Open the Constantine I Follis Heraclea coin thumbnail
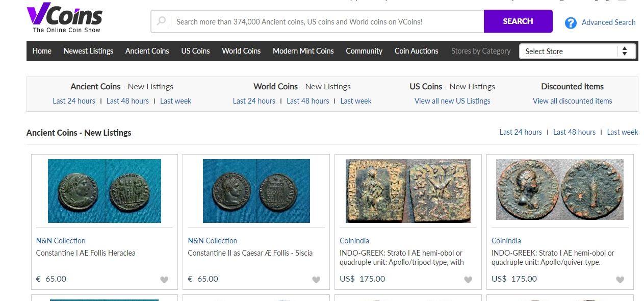The image size is (644, 301). tap(105, 191)
